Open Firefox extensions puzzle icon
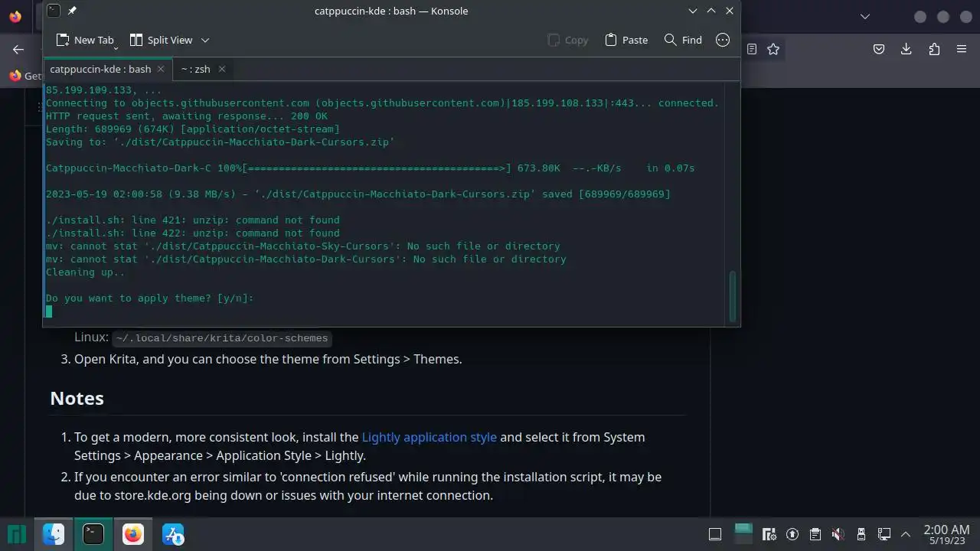The image size is (980, 551). (x=934, y=49)
